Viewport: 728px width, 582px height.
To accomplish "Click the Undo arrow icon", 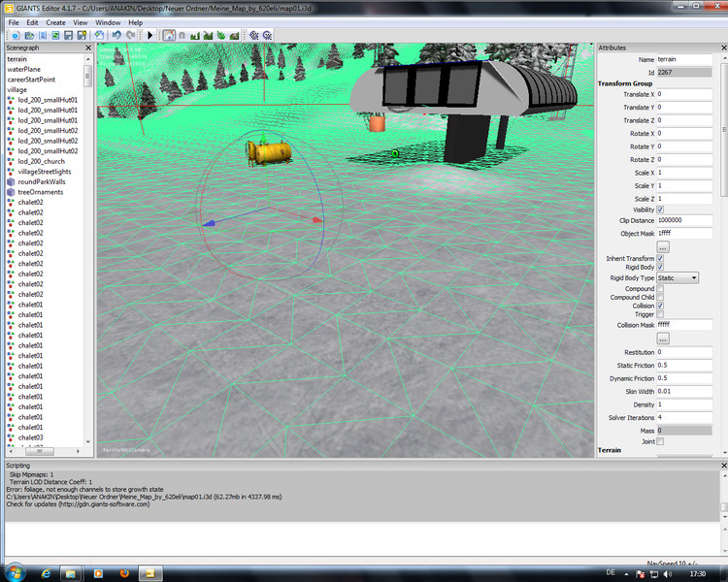I will tap(116, 35).
